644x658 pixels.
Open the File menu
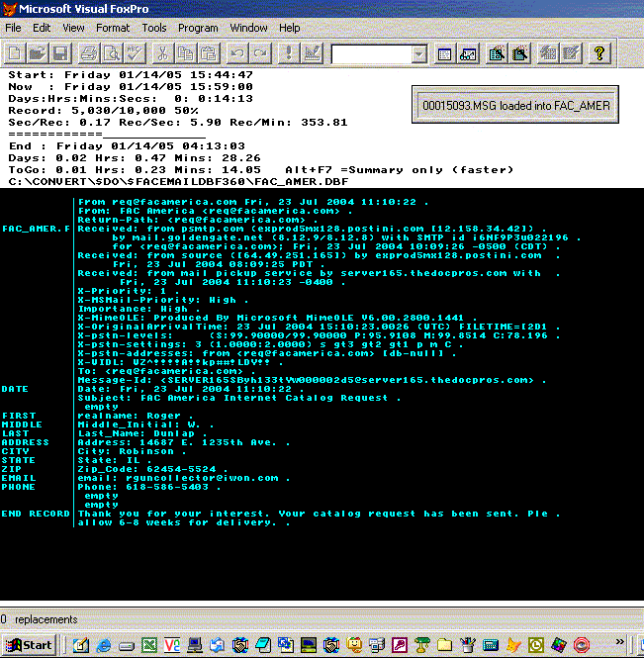pyautogui.click(x=13, y=28)
